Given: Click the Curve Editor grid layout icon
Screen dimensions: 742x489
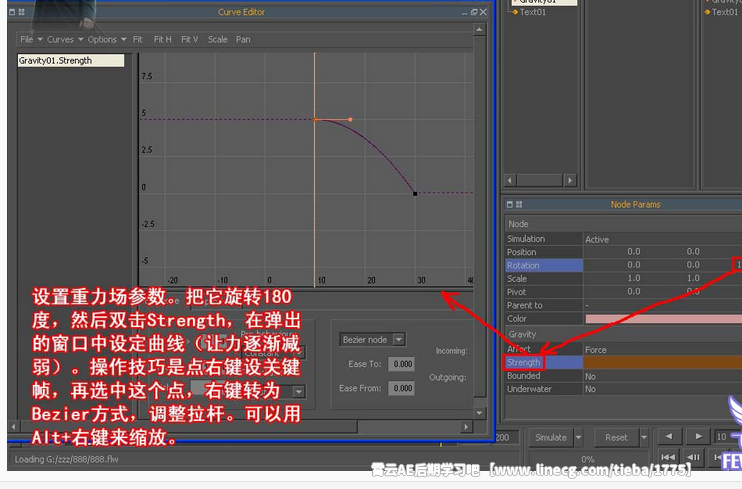Looking at the screenshot, I should click(x=21, y=12).
